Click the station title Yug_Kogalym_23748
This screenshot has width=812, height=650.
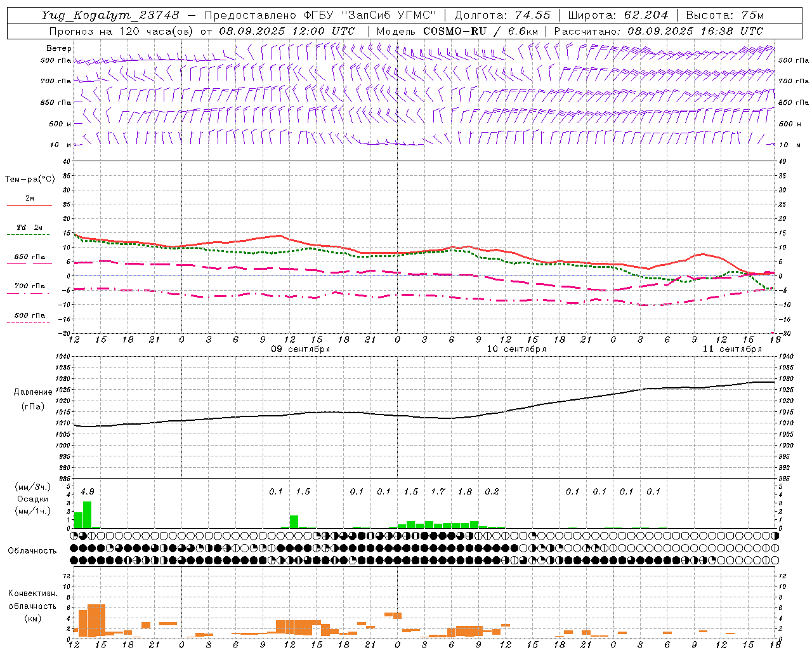tap(110, 15)
